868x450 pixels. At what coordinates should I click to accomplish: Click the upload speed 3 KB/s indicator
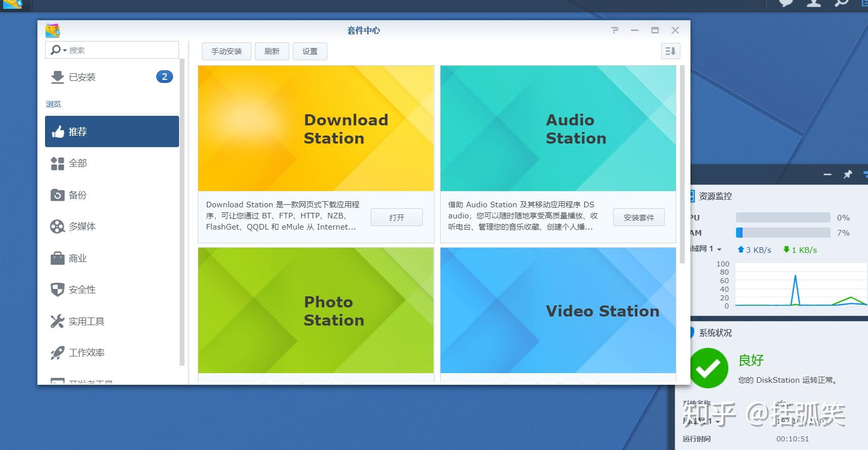(754, 250)
